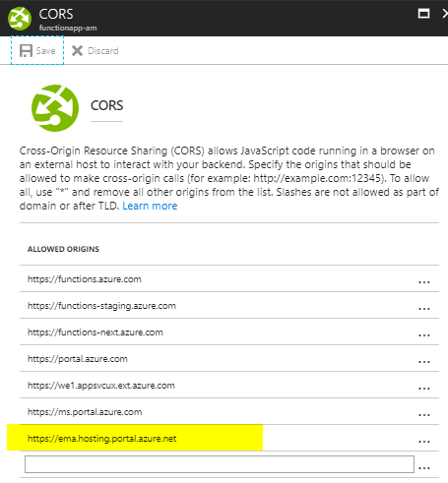The image size is (448, 483).
Task: Open ellipsis menu for ema.hosting.portal.azure.net
Action: 424,442
